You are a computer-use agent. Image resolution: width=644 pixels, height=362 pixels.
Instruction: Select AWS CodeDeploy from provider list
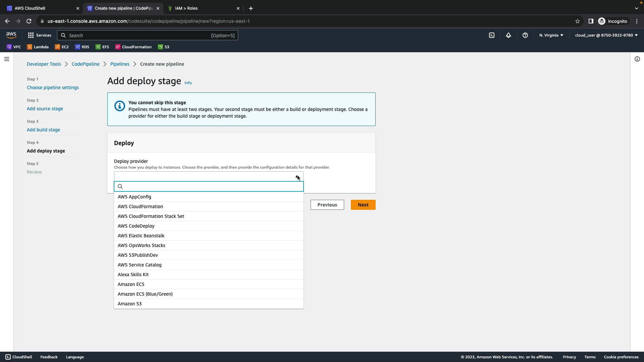click(x=136, y=226)
